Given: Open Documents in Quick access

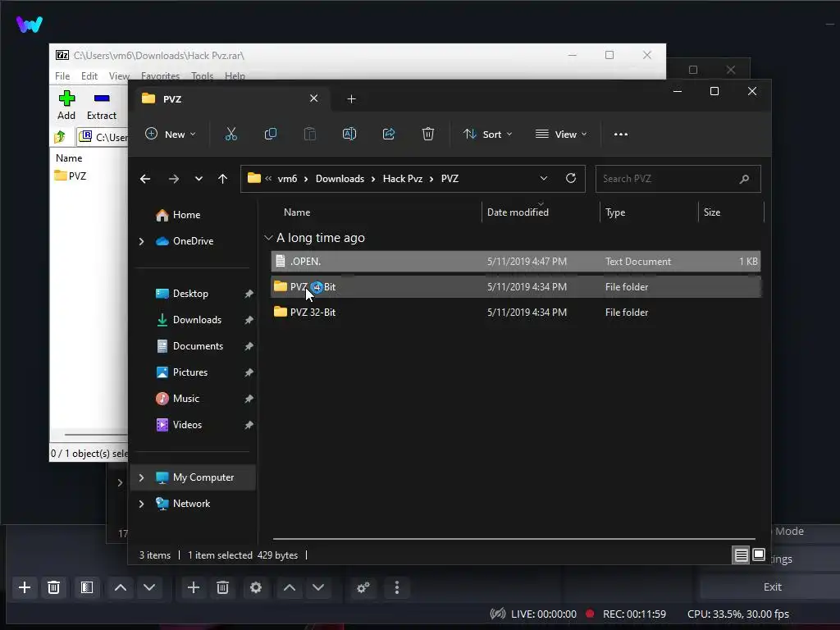Looking at the screenshot, I should pyautogui.click(x=198, y=346).
